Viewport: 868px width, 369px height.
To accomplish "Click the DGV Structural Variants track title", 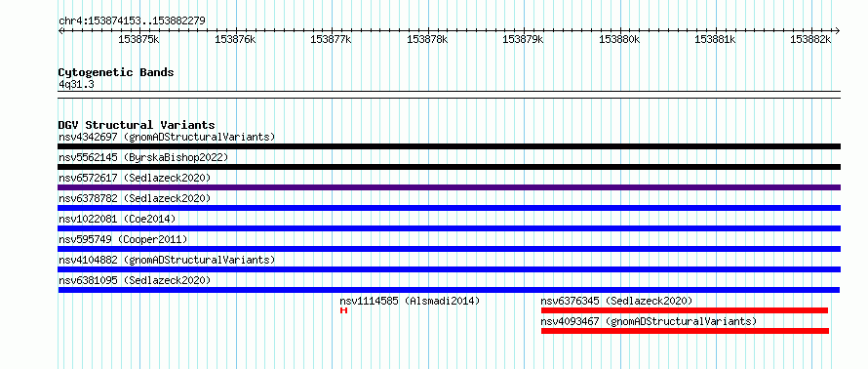I will pyautogui.click(x=137, y=125).
